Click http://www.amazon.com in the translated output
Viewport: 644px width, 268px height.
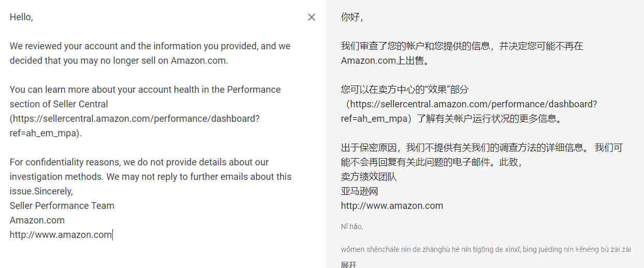[392, 206]
